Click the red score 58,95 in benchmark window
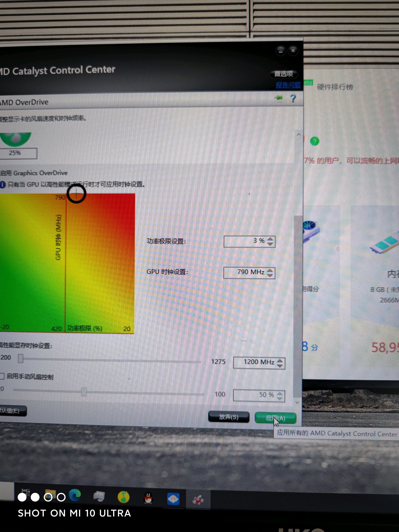 coord(385,348)
